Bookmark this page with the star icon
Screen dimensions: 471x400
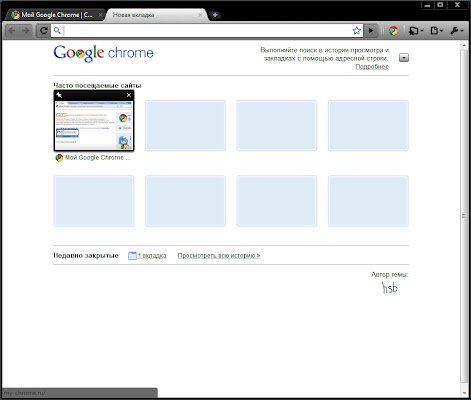coord(356,31)
